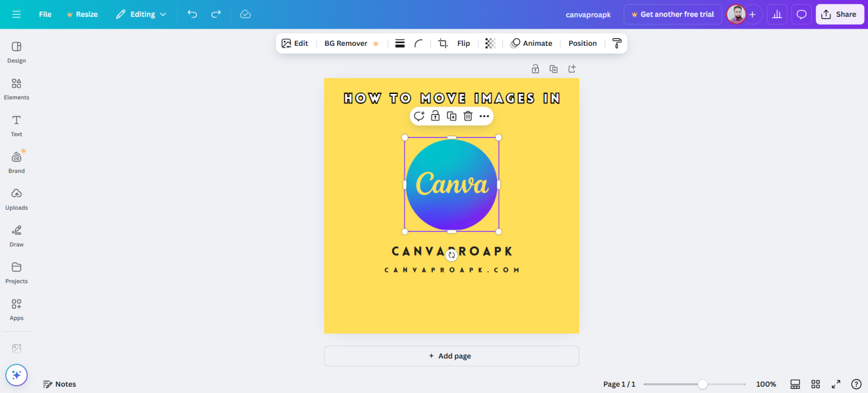Open BG Remover for the image

tap(346, 43)
